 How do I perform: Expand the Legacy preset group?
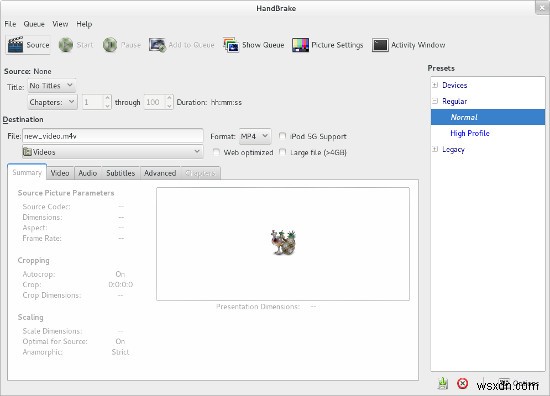(x=435, y=149)
